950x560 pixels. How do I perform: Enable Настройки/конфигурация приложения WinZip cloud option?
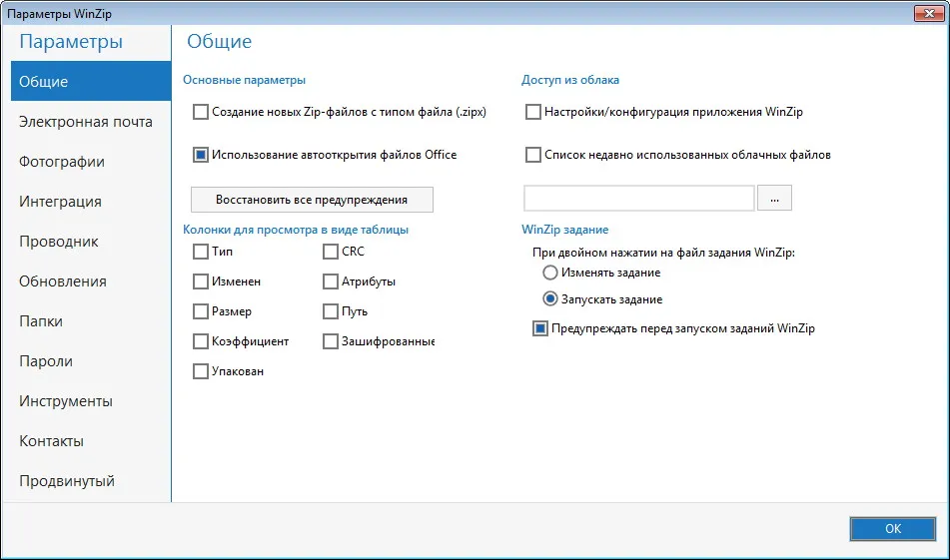pos(533,112)
